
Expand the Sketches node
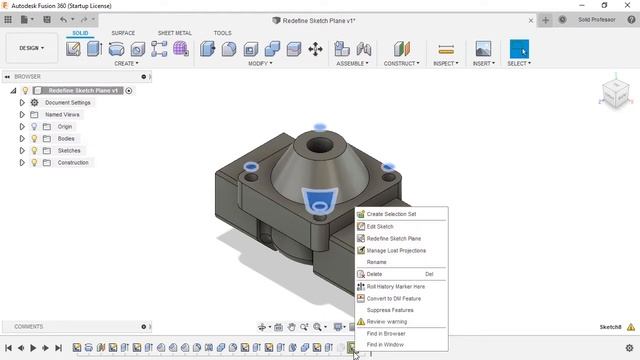tap(22, 151)
